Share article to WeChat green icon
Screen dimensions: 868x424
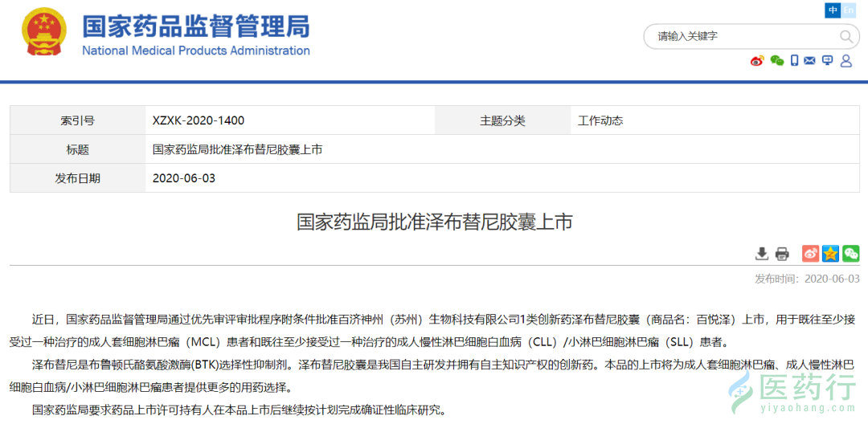(x=851, y=254)
